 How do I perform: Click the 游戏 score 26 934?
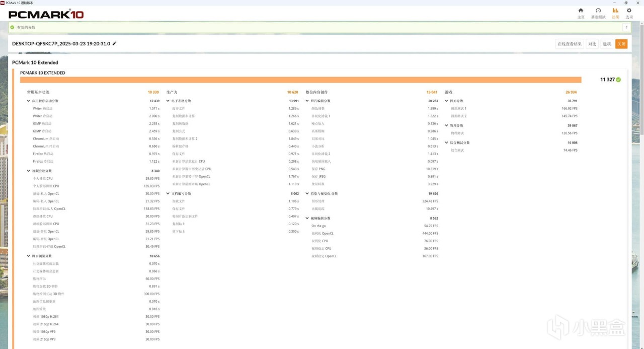pos(571,92)
